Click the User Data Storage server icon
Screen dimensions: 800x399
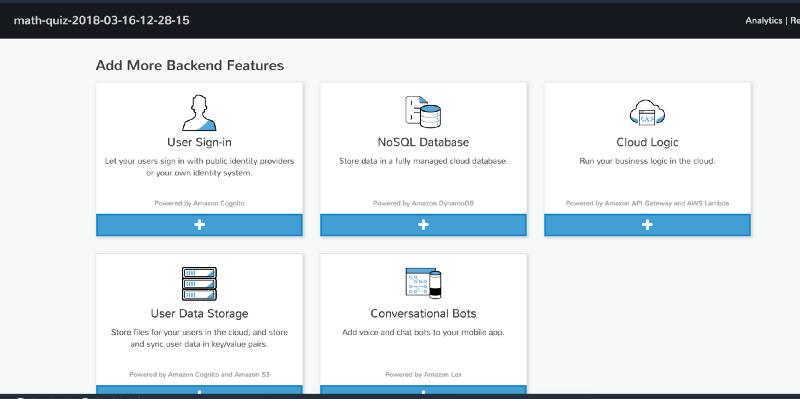coord(199,284)
